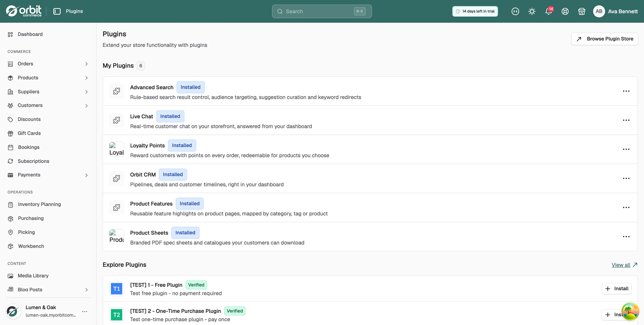
Task: Click the Discounts tag icon
Action: click(10, 119)
